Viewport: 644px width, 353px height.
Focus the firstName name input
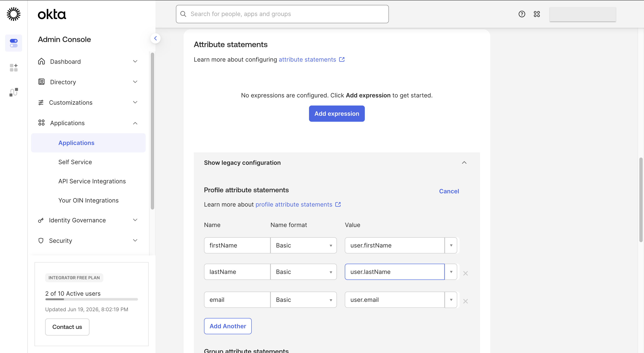[x=237, y=245]
